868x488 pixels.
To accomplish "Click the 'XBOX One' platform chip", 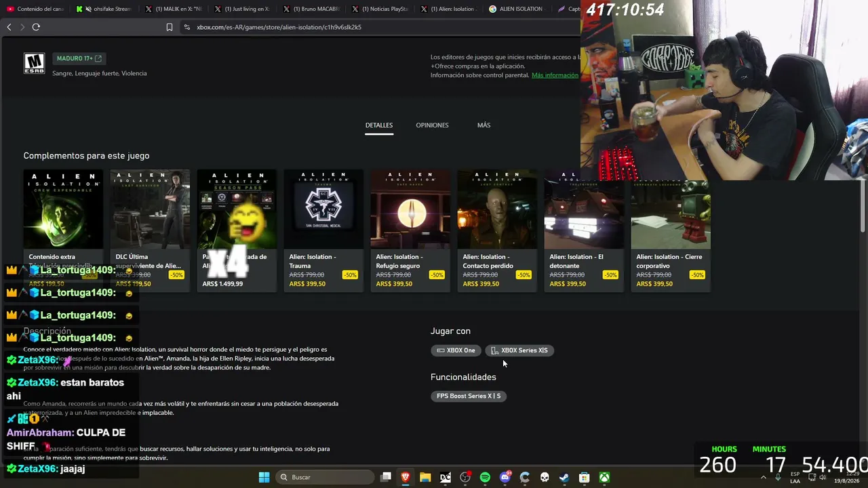I will (456, 350).
